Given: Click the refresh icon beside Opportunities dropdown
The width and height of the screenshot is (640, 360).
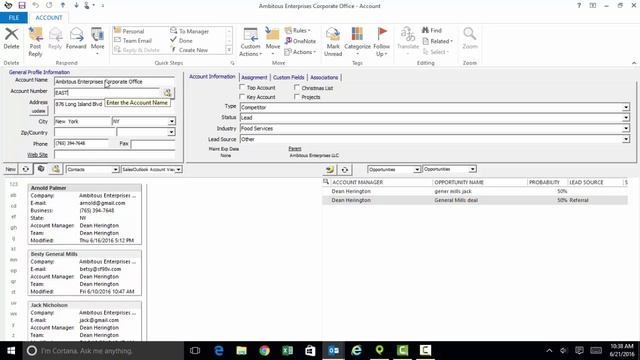Looking at the screenshot, I should pyautogui.click(x=344, y=169).
